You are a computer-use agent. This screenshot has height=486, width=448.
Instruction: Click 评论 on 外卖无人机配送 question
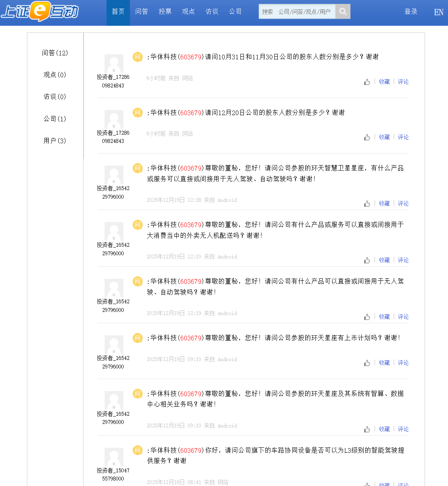[x=403, y=260]
